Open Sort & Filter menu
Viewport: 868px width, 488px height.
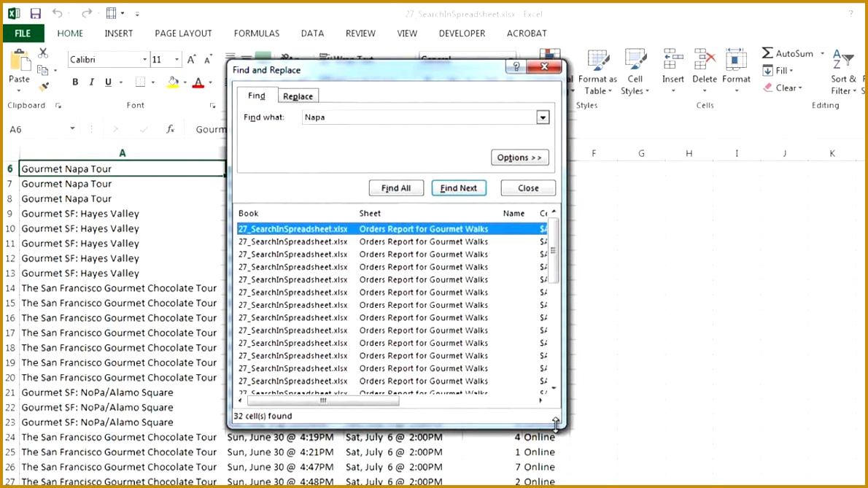[844, 72]
